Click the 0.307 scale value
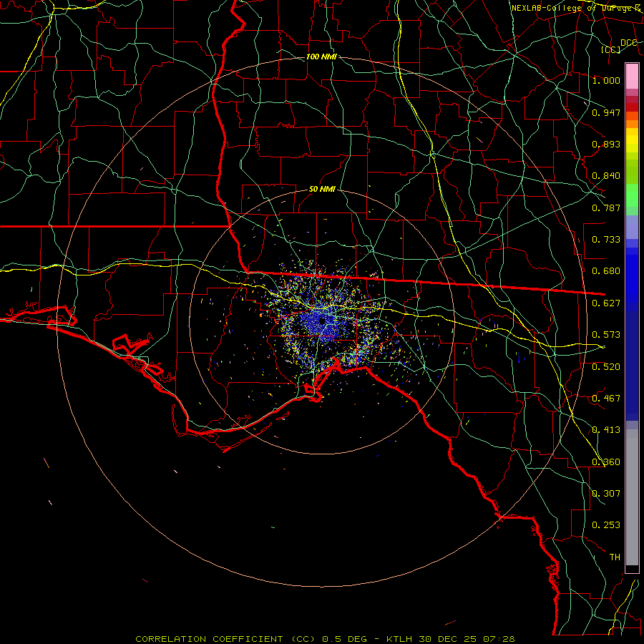Image resolution: width=644 pixels, height=644 pixels. (x=606, y=493)
